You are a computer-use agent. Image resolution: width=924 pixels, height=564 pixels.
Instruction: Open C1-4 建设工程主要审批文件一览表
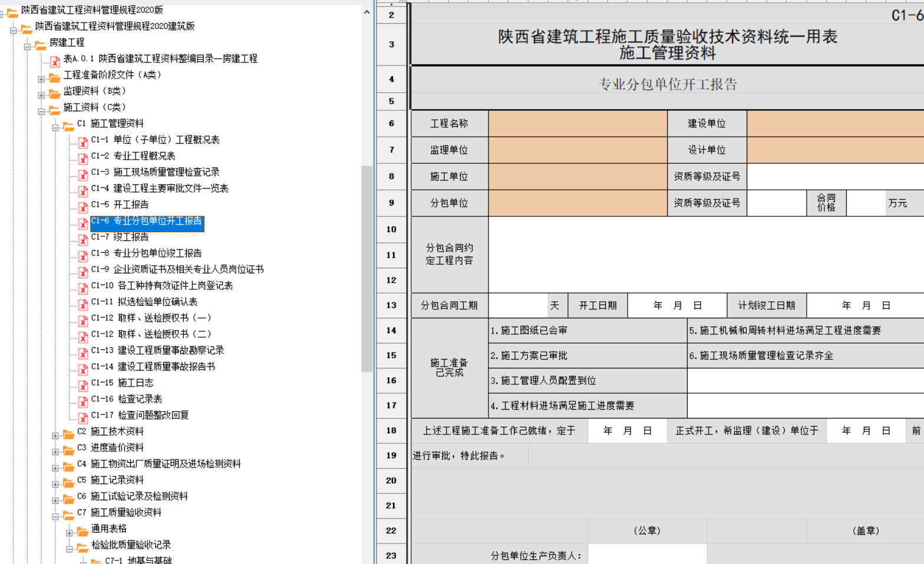(x=160, y=188)
